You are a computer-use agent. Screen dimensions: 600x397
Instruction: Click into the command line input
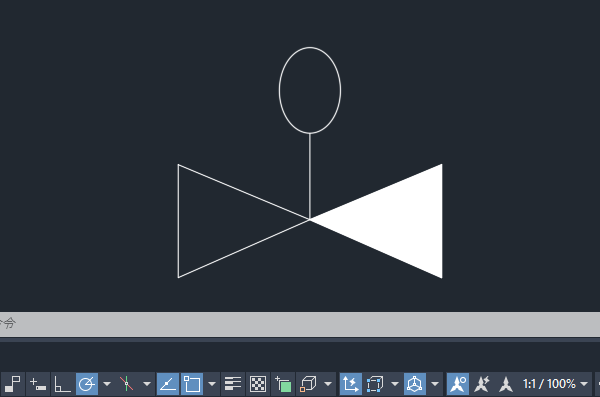pos(300,324)
